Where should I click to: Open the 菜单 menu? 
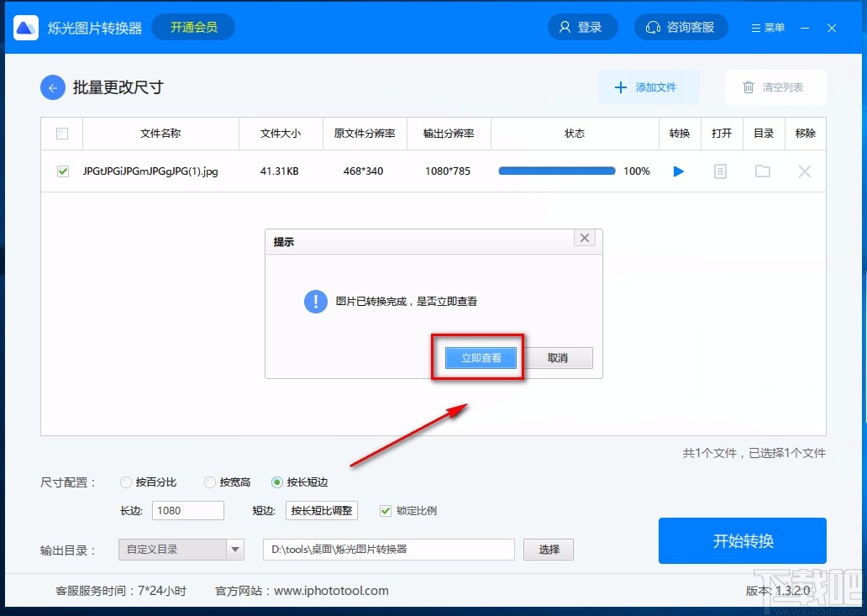pyautogui.click(x=766, y=26)
